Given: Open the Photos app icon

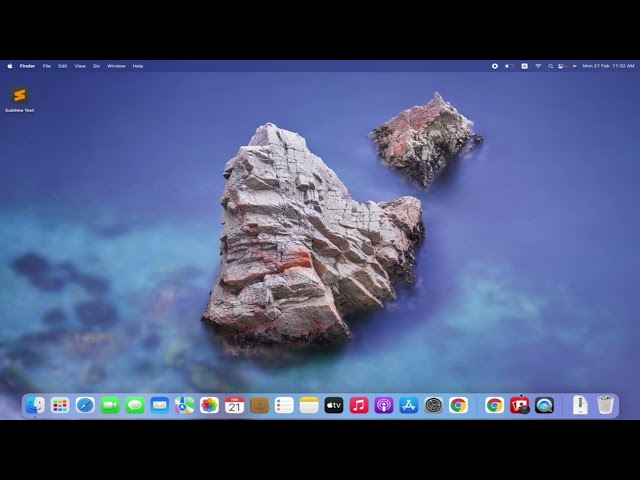Looking at the screenshot, I should point(209,405).
